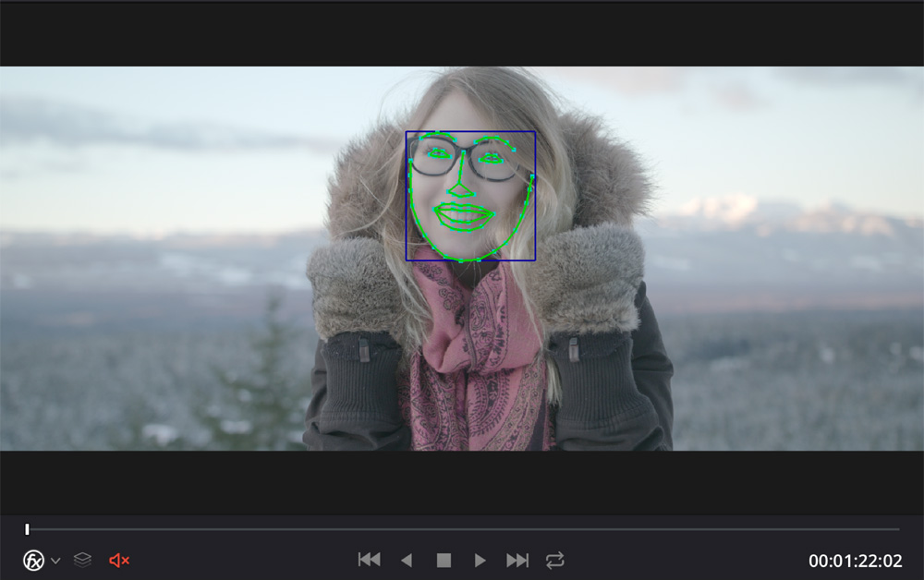The width and height of the screenshot is (924, 580).
Task: Click the control point at the nose bridge top
Action: 464,152
